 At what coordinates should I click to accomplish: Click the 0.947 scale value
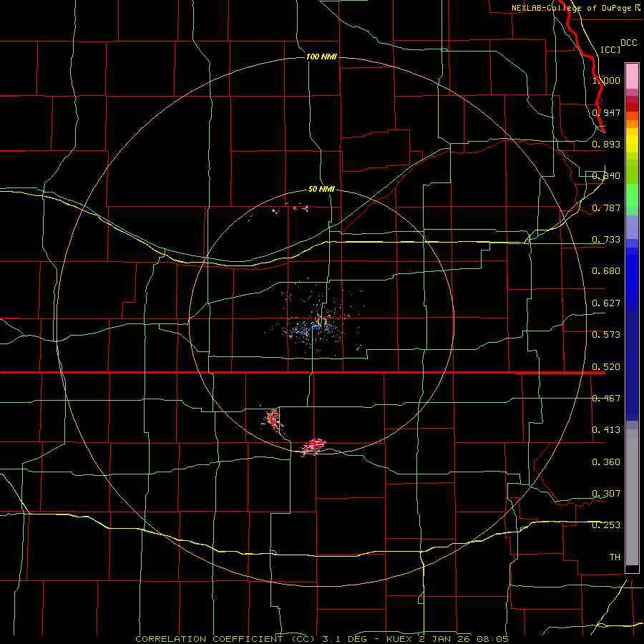pos(606,112)
